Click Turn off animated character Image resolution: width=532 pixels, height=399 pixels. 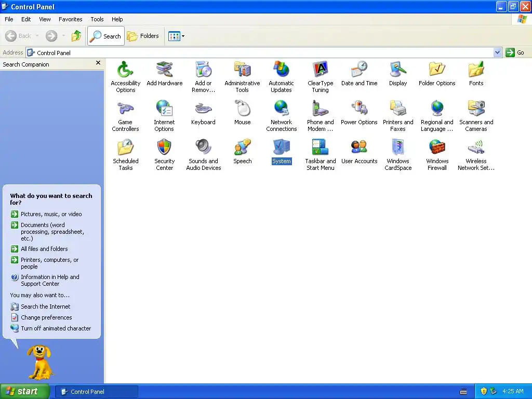coord(56,328)
